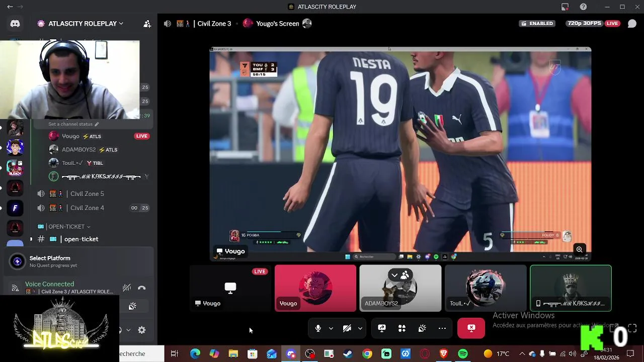Click the invite people icon beside server name
The image size is (644, 362).
tap(147, 24)
